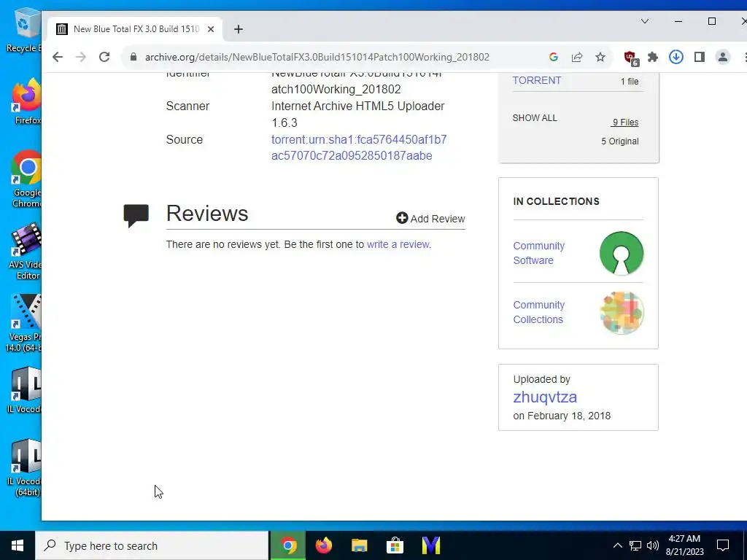Select the IL Vocodex (64bit) desktop shortcut
Image resolution: width=747 pixels, height=560 pixels.
tap(25, 469)
